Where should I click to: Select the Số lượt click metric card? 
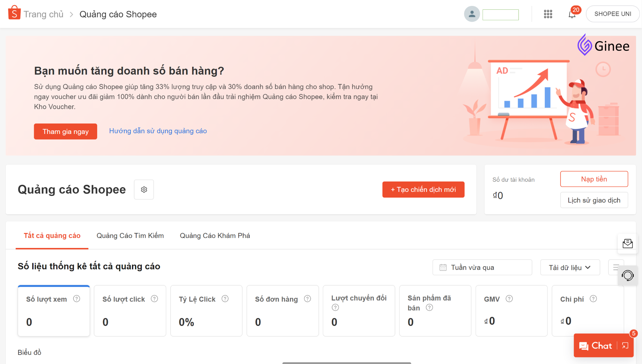[130, 311]
